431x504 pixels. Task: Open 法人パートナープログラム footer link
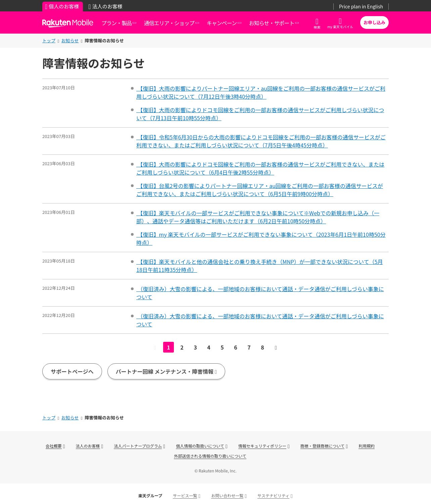138,446
